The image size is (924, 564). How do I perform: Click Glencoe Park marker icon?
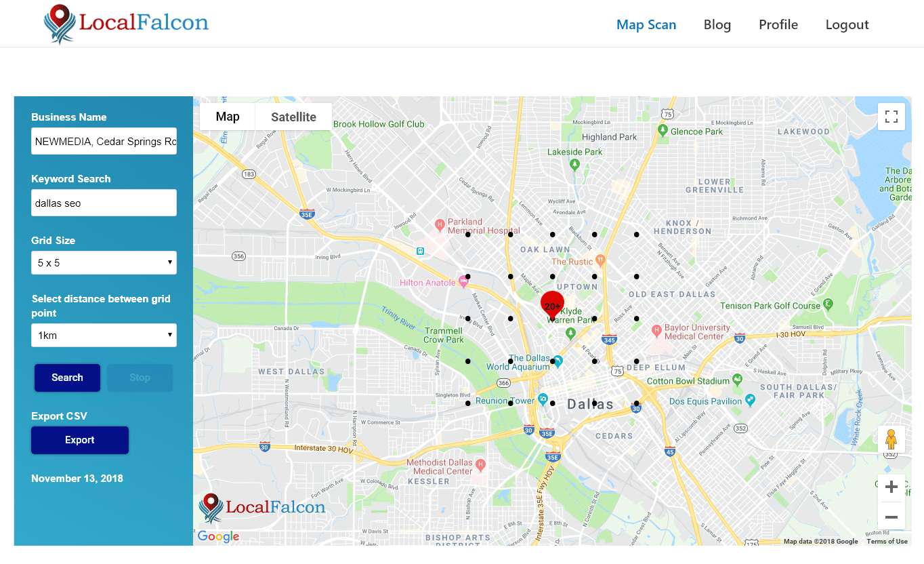pyautogui.click(x=663, y=129)
